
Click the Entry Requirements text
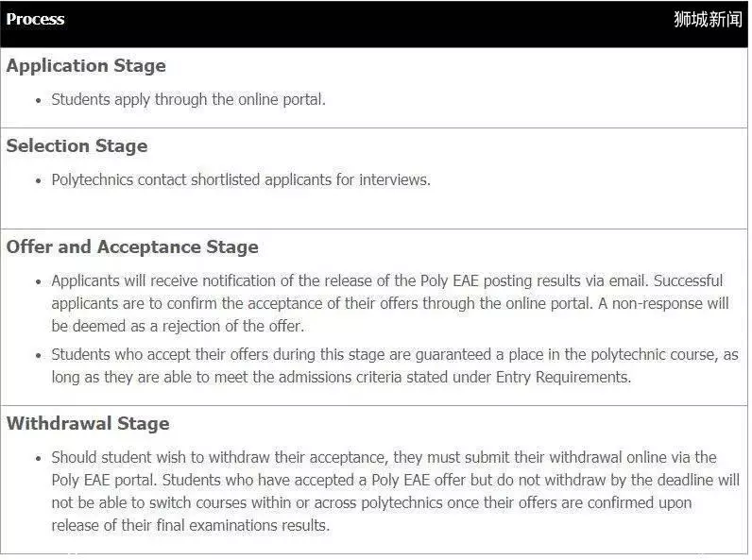click(x=563, y=378)
